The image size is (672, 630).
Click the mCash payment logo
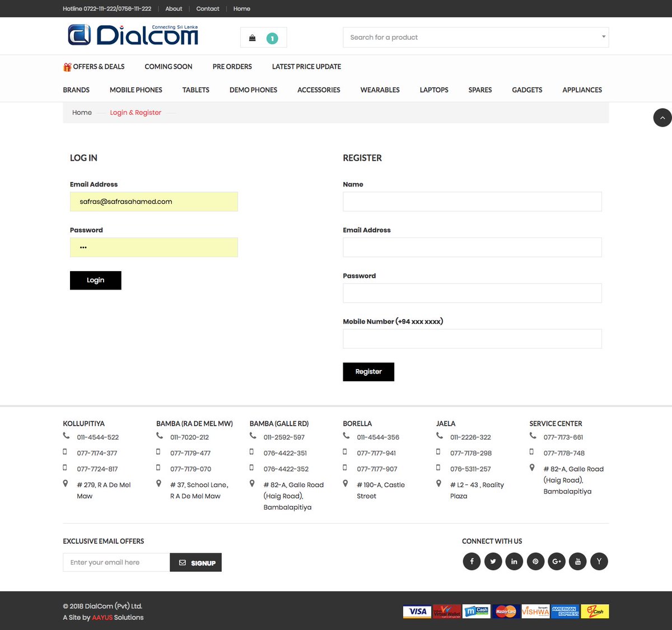pyautogui.click(x=477, y=612)
